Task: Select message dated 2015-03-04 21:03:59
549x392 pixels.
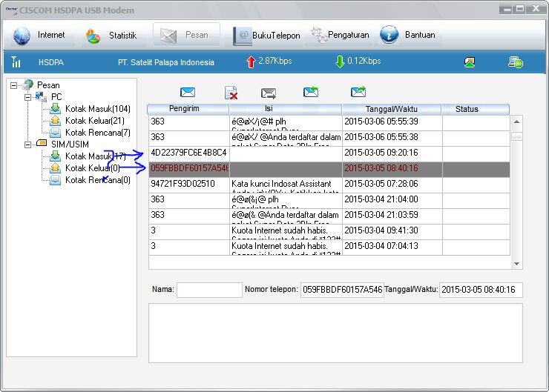Action: click(x=329, y=216)
